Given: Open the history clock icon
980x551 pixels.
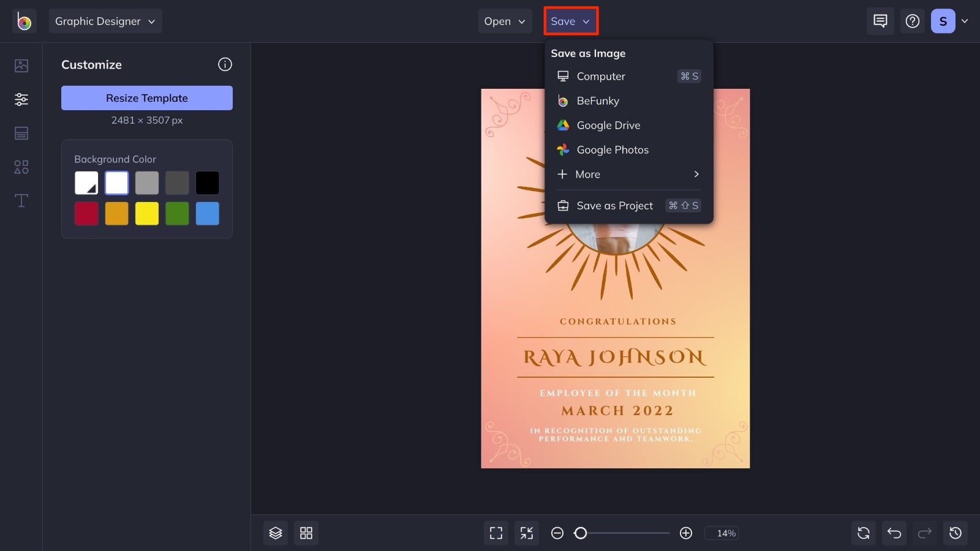Looking at the screenshot, I should coord(956,533).
